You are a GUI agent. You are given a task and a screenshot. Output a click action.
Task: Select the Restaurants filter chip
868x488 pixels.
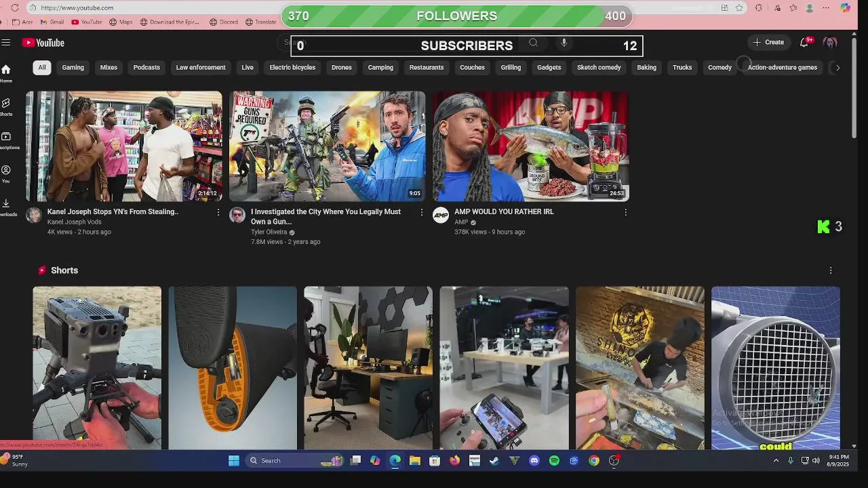(x=427, y=67)
